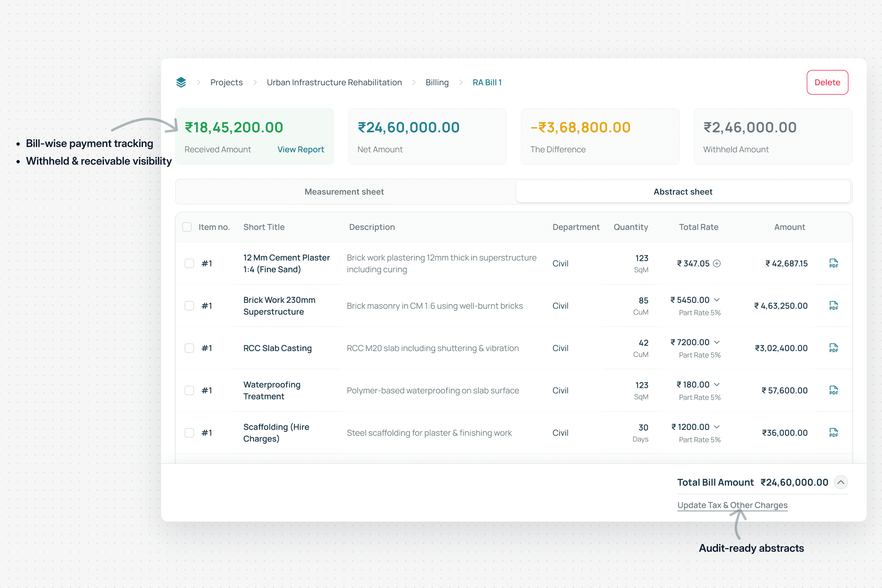The image size is (882, 588).
Task: Click the Department column header
Action: coord(576,227)
